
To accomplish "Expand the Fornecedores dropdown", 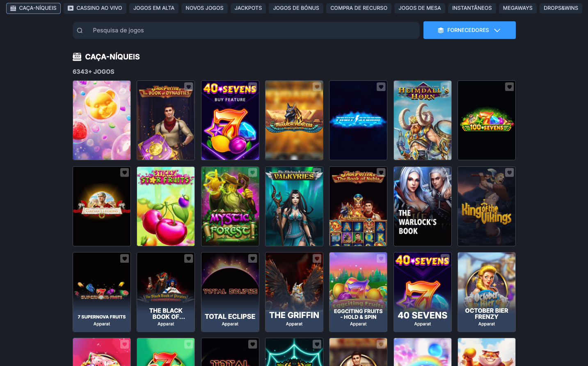I will (x=469, y=30).
